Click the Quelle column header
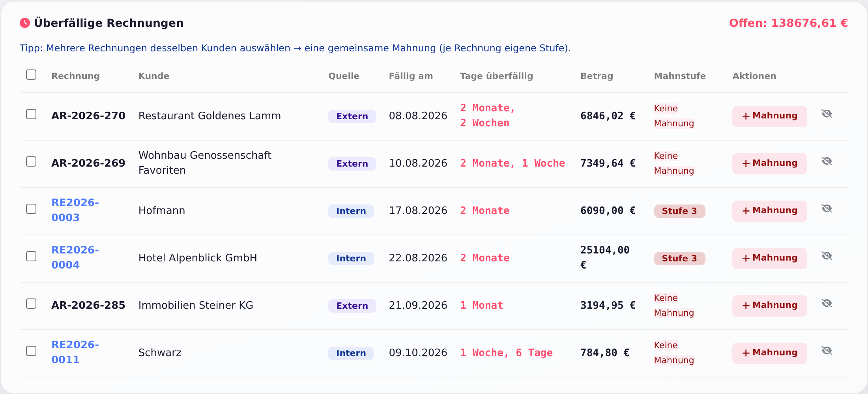868x394 pixels. [x=344, y=76]
